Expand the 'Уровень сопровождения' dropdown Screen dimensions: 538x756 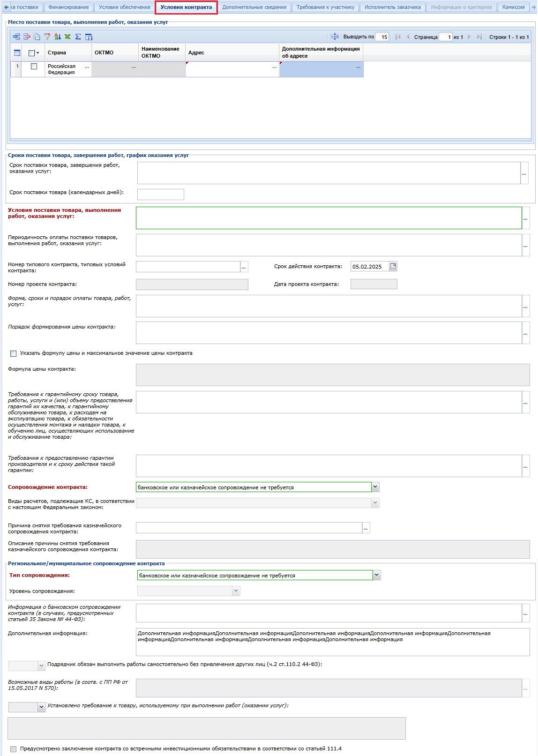point(236,591)
